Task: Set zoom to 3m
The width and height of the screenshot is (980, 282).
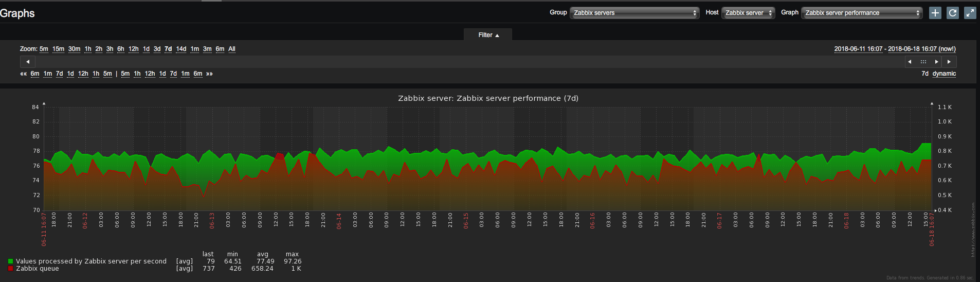Action: tap(207, 49)
